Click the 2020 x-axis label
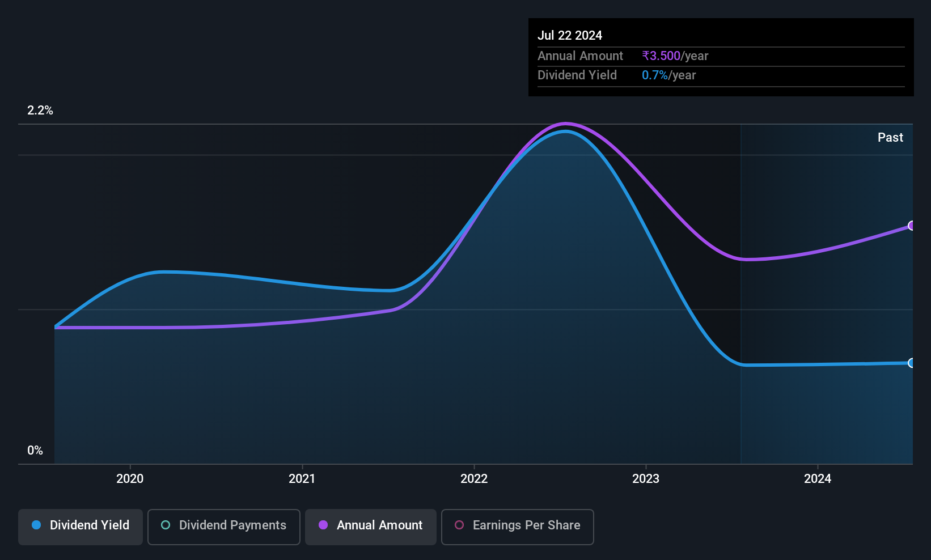Viewport: 931px width, 560px height. (130, 479)
